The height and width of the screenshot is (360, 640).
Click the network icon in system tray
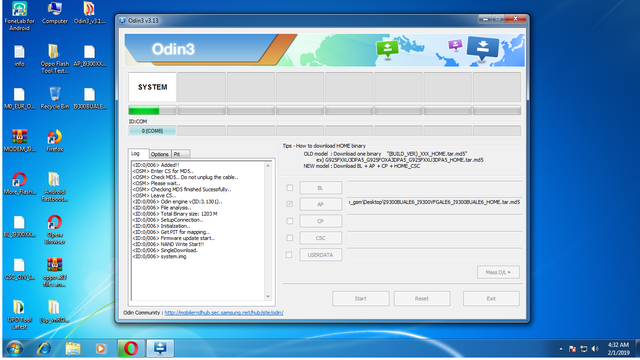[x=584, y=349]
